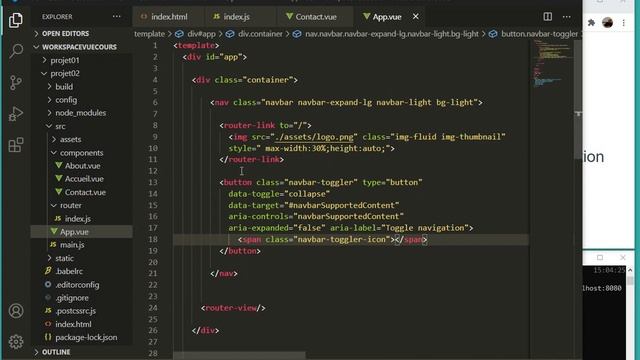Open .gitignore file

click(72, 298)
